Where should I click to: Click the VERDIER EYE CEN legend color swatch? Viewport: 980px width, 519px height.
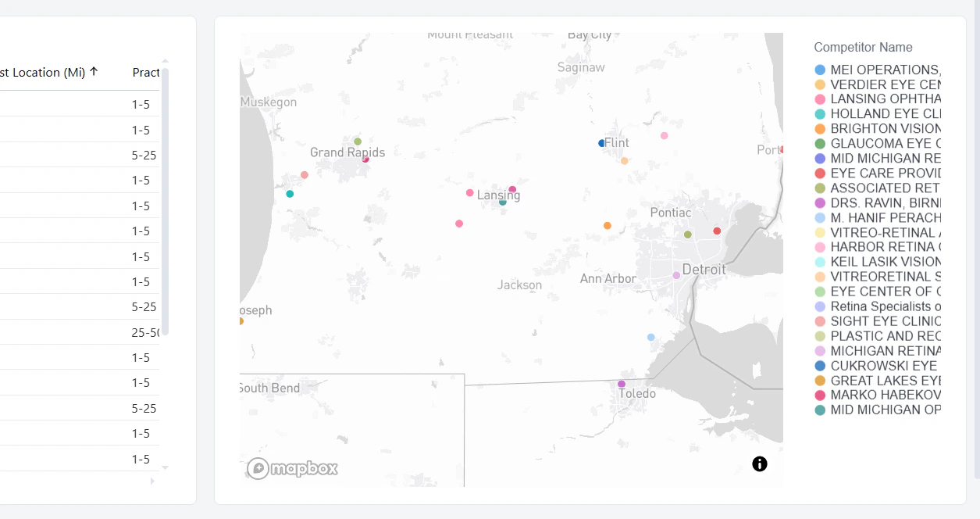click(x=820, y=84)
